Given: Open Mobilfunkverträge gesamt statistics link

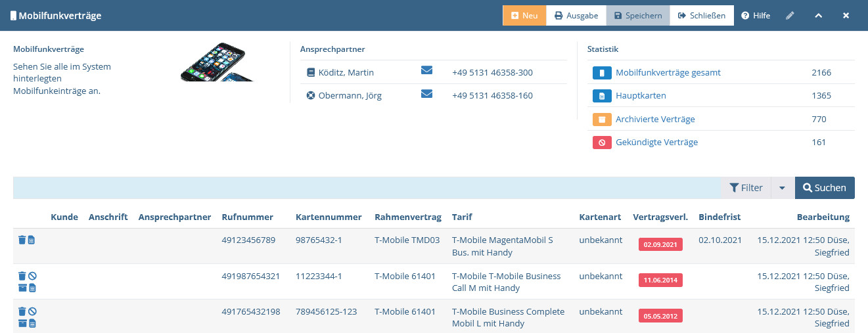Looking at the screenshot, I should point(668,73).
